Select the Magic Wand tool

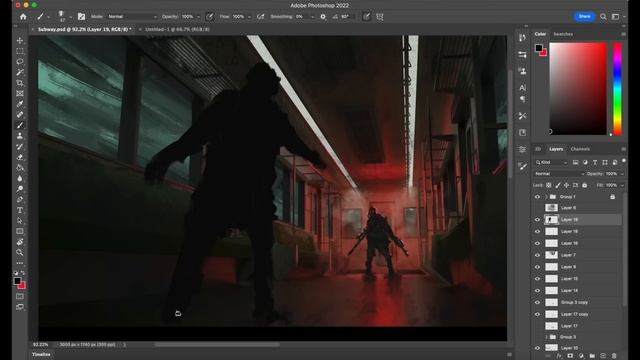(20, 72)
